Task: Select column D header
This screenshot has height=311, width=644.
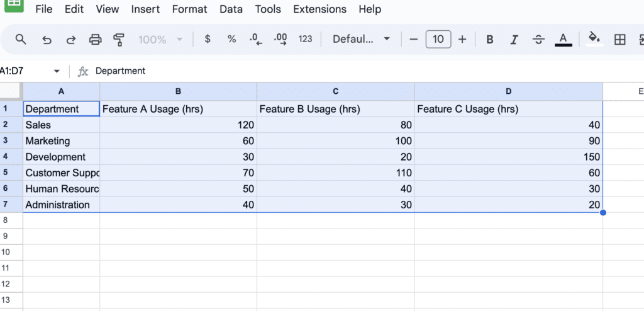Action: click(508, 92)
